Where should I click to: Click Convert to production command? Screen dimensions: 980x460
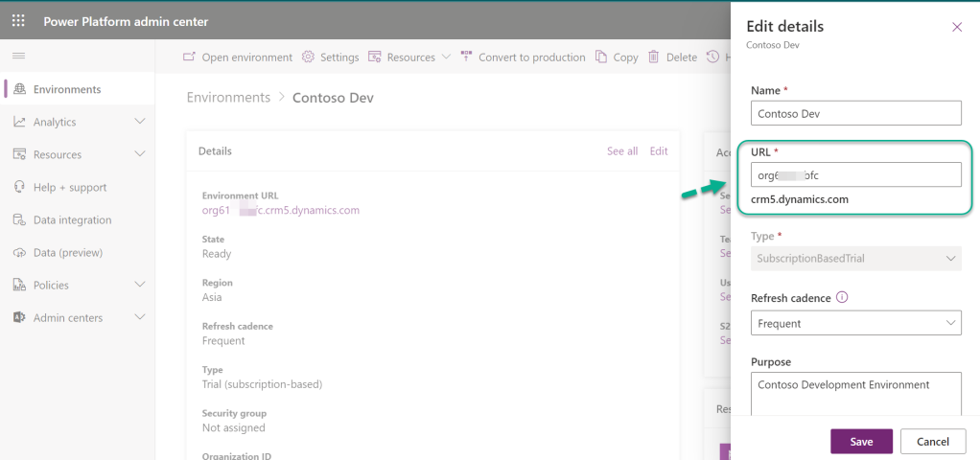click(x=523, y=57)
